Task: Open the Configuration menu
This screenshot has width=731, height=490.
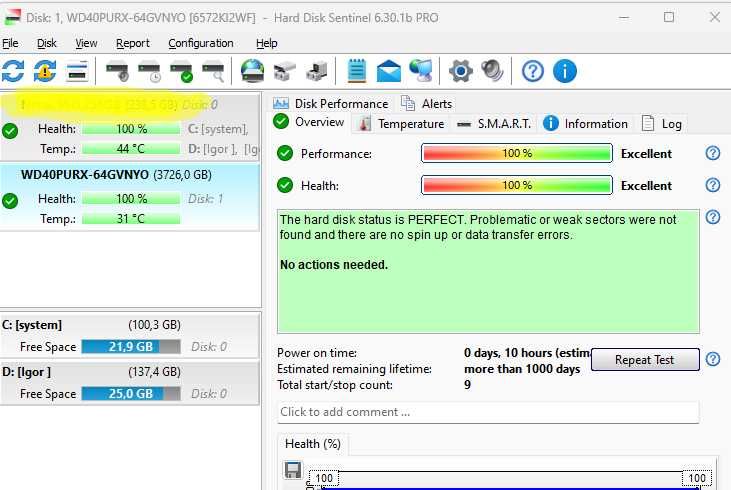Action: tap(201, 43)
